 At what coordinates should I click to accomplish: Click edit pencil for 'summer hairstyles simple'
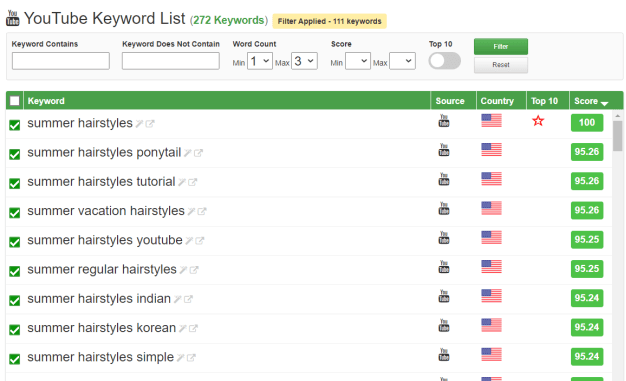180,357
